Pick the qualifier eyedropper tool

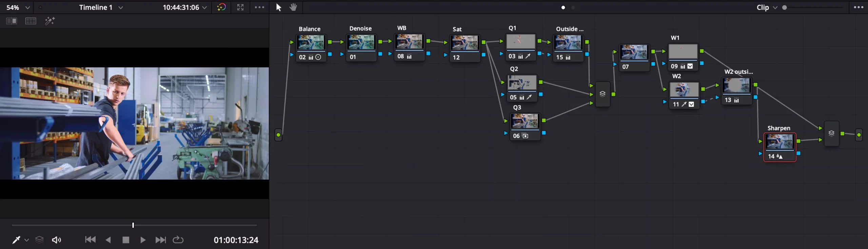tap(16, 240)
